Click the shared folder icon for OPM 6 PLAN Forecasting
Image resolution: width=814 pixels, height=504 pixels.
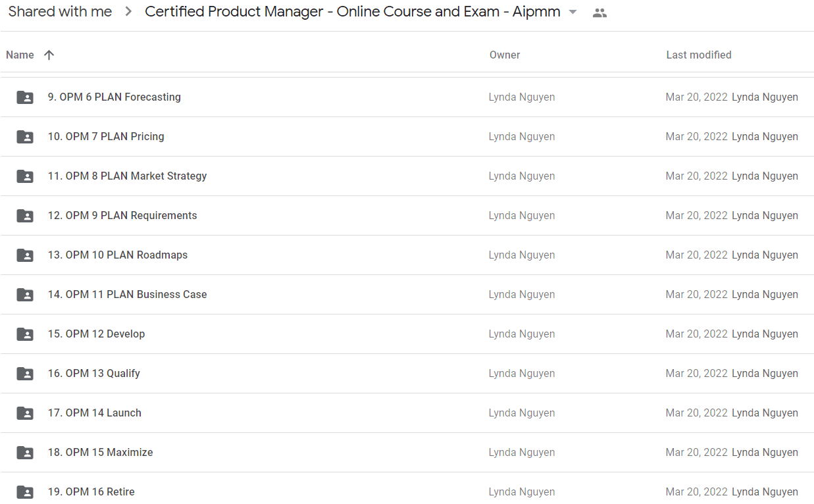[x=25, y=97]
